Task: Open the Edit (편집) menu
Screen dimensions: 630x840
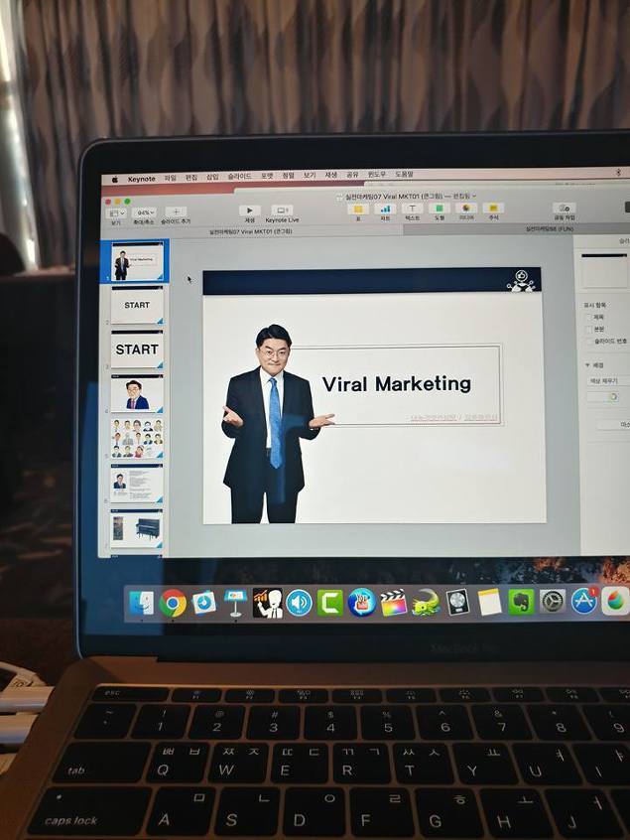Action: click(x=191, y=178)
